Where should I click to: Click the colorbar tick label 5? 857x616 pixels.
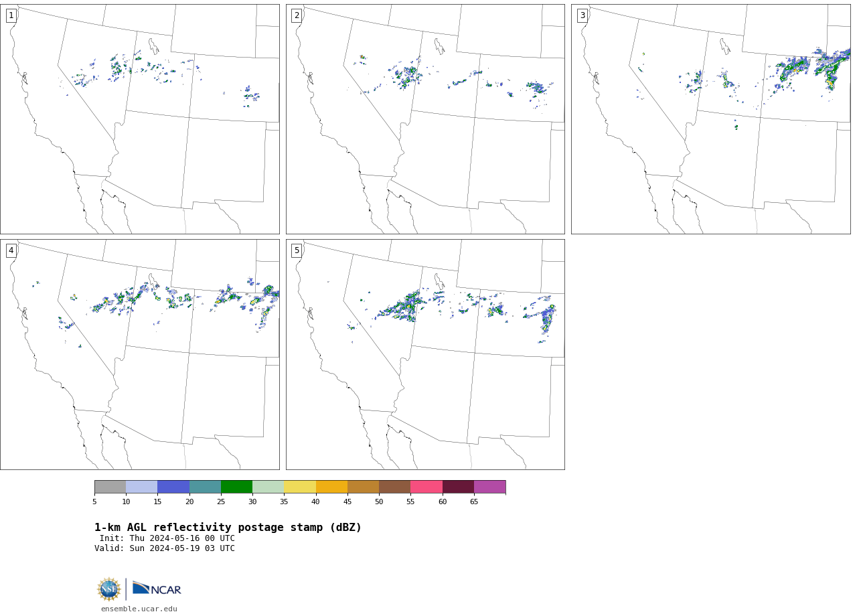(94, 502)
